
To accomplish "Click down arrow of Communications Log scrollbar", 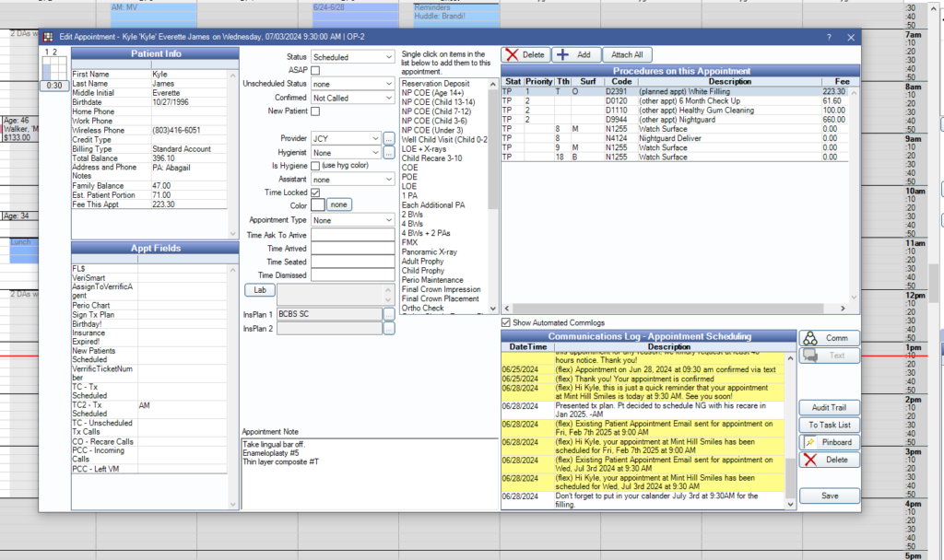I will 790,505.
